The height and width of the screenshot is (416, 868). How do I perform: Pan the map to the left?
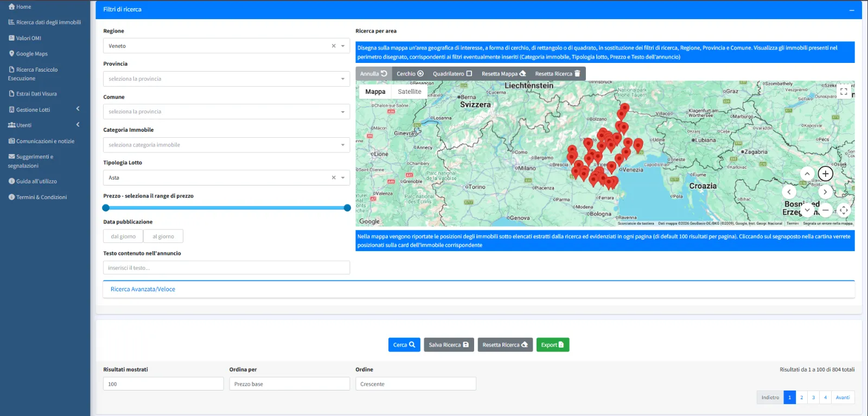pos(789,191)
